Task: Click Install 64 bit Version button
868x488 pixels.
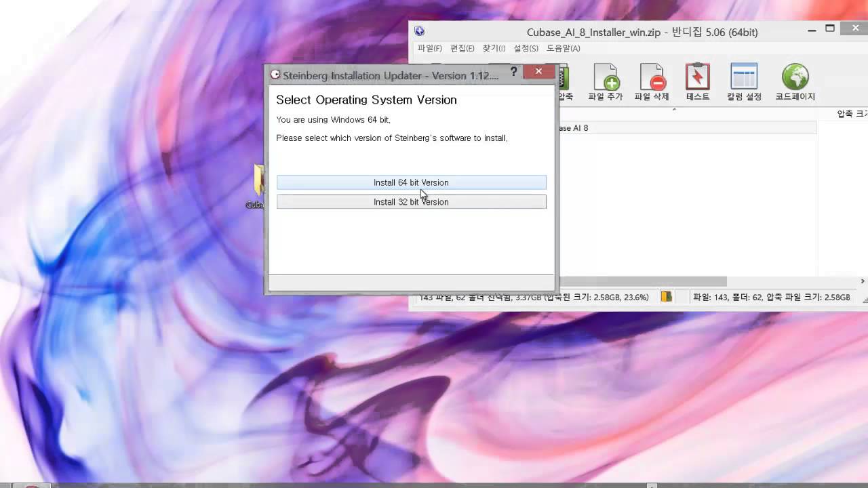Action: point(411,182)
